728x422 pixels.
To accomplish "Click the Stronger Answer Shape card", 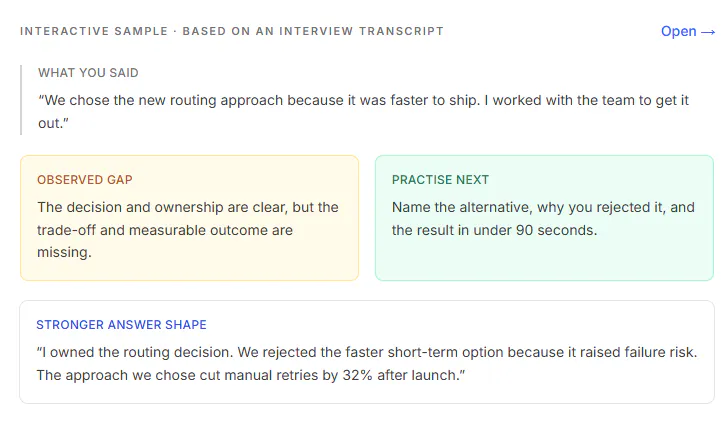I will pyautogui.click(x=367, y=352).
